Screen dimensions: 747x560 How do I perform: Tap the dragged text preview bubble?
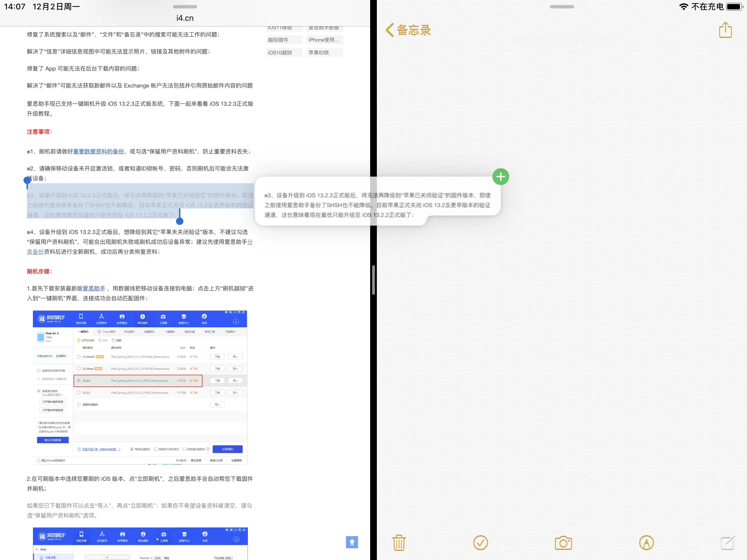(378, 201)
